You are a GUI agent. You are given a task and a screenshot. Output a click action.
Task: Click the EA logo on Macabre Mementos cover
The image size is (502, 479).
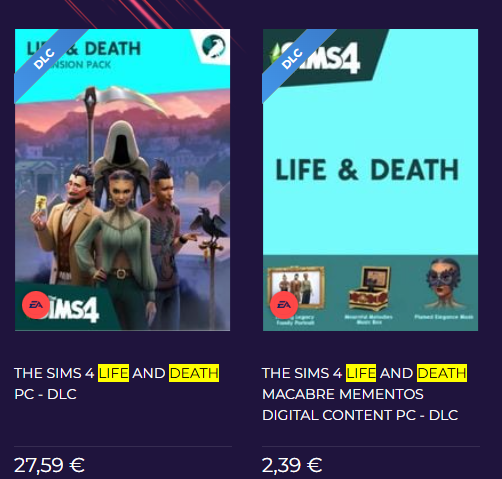(x=284, y=305)
